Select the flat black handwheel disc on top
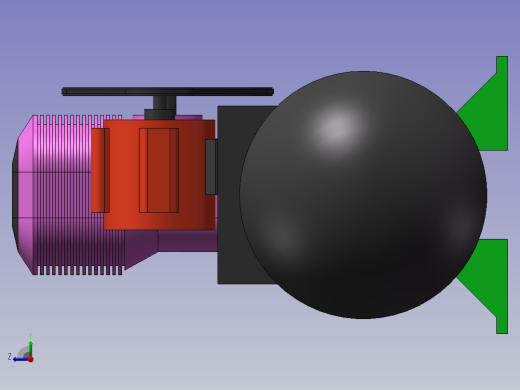Screen dimensions: 520x390 (x=168, y=91)
